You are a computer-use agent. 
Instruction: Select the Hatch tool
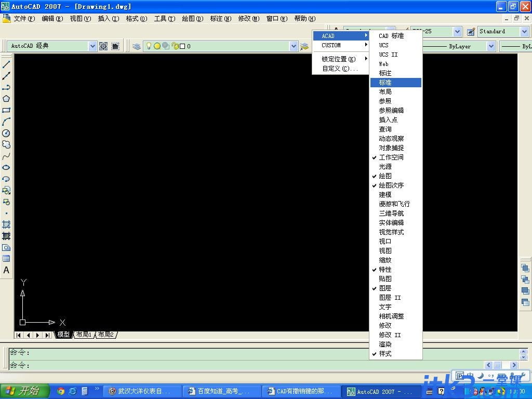[6, 224]
